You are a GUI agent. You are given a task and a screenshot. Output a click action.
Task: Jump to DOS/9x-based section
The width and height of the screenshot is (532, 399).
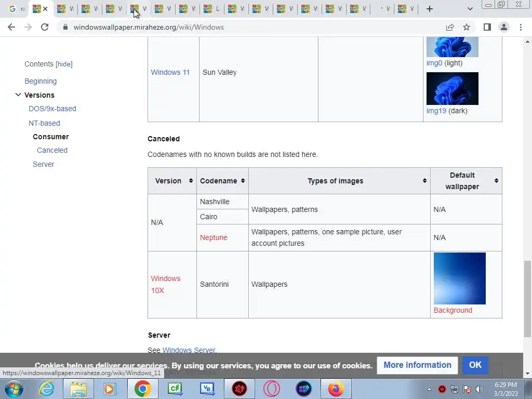[52, 109]
